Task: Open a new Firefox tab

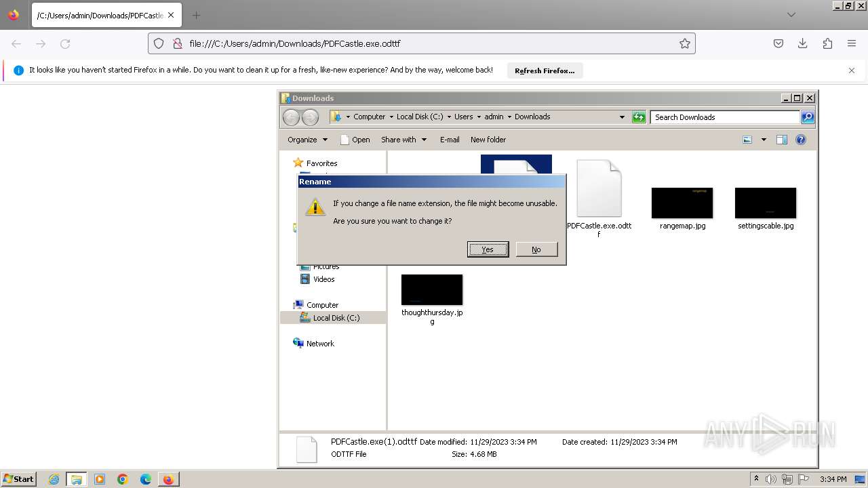Action: pos(196,15)
